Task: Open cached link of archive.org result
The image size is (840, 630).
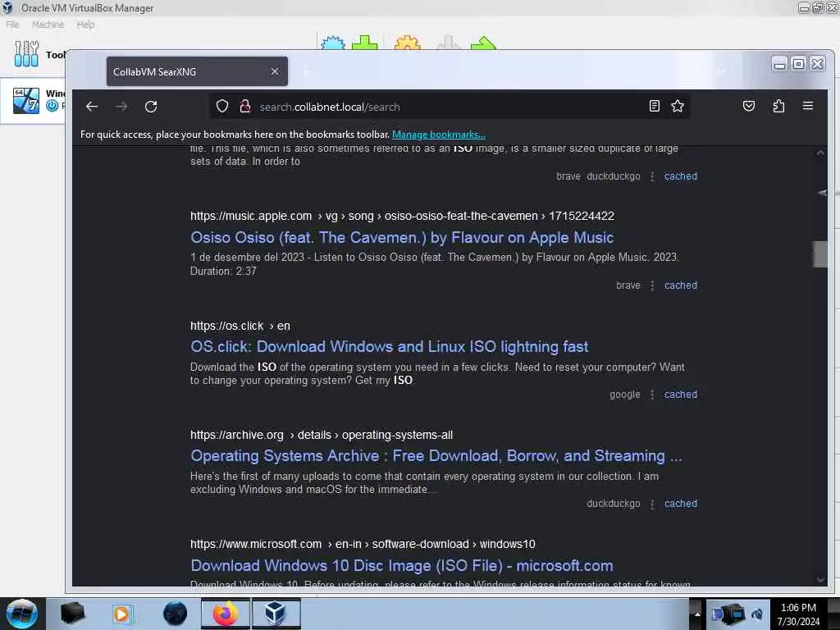Action: [x=680, y=504]
